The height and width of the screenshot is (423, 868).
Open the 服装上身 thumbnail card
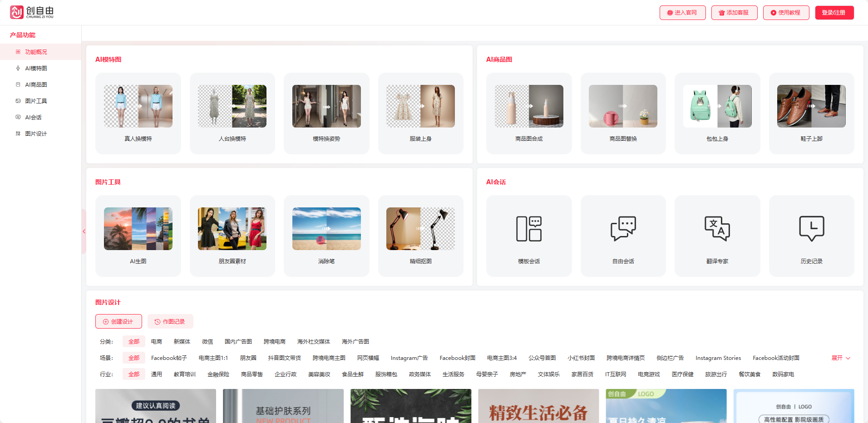click(x=421, y=113)
